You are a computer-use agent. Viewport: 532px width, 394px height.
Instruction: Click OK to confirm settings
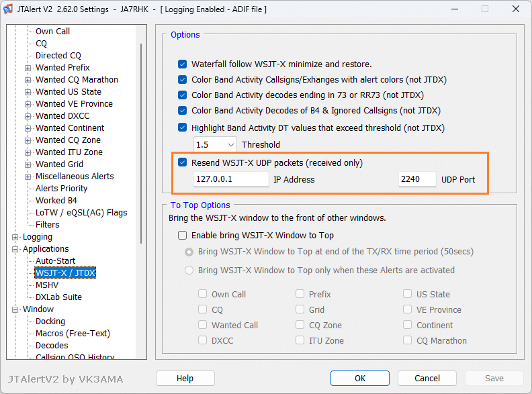point(360,378)
